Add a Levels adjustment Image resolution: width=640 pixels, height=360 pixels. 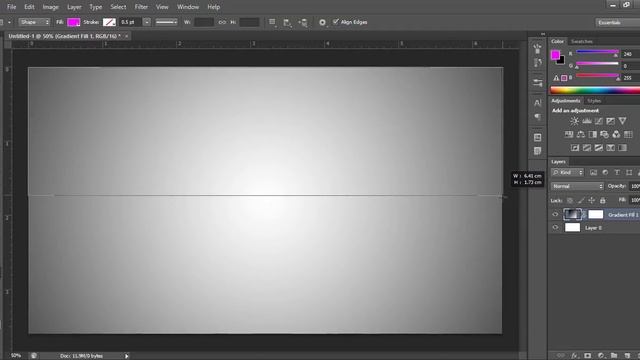(x=587, y=121)
